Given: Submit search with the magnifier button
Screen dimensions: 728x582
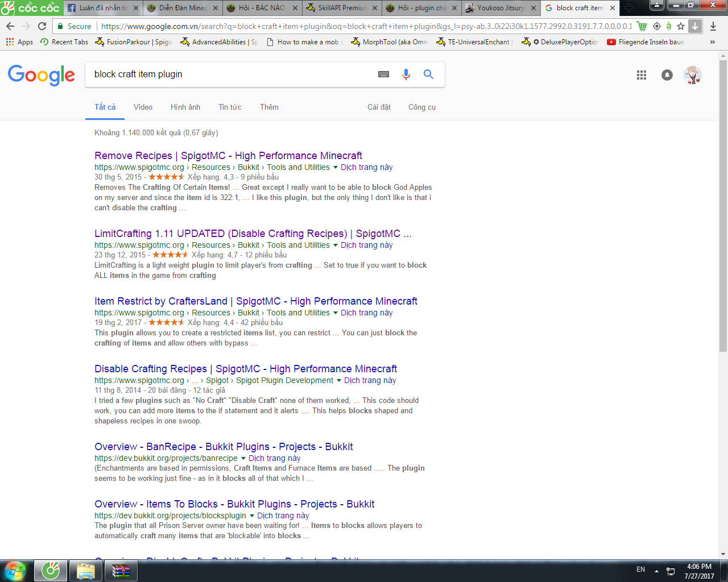Looking at the screenshot, I should [x=428, y=74].
